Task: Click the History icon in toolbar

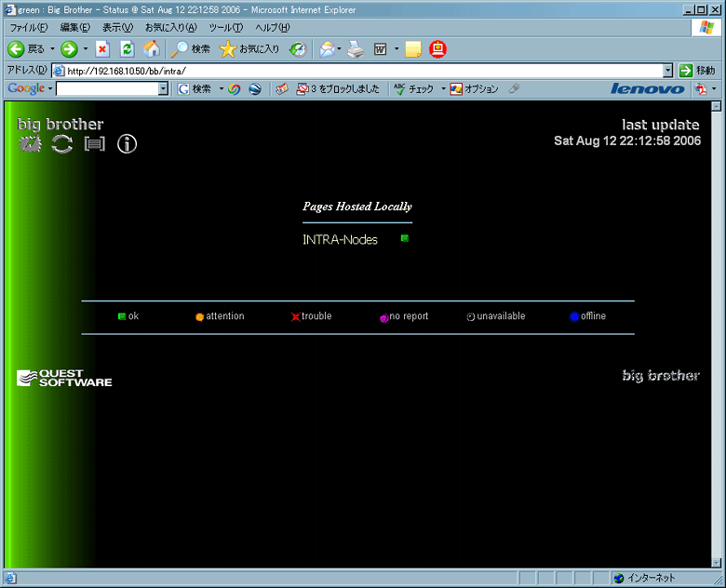Action: [297, 48]
